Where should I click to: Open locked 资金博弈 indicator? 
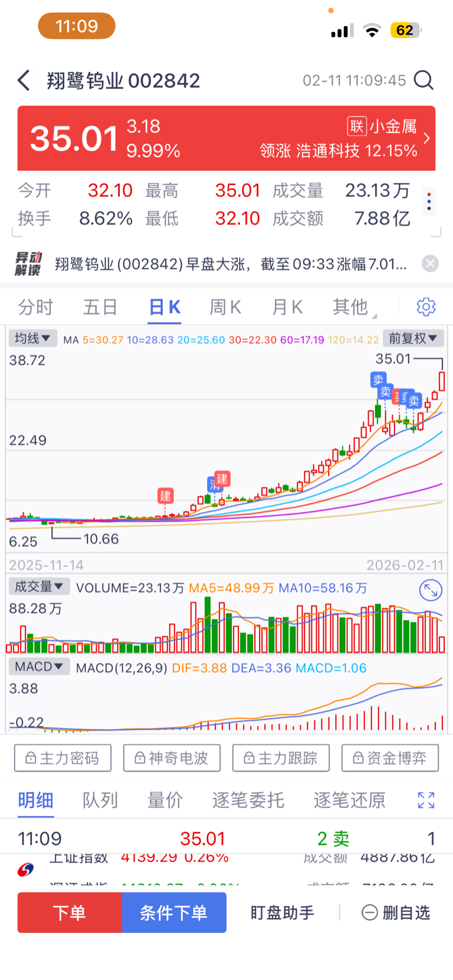[x=390, y=758]
